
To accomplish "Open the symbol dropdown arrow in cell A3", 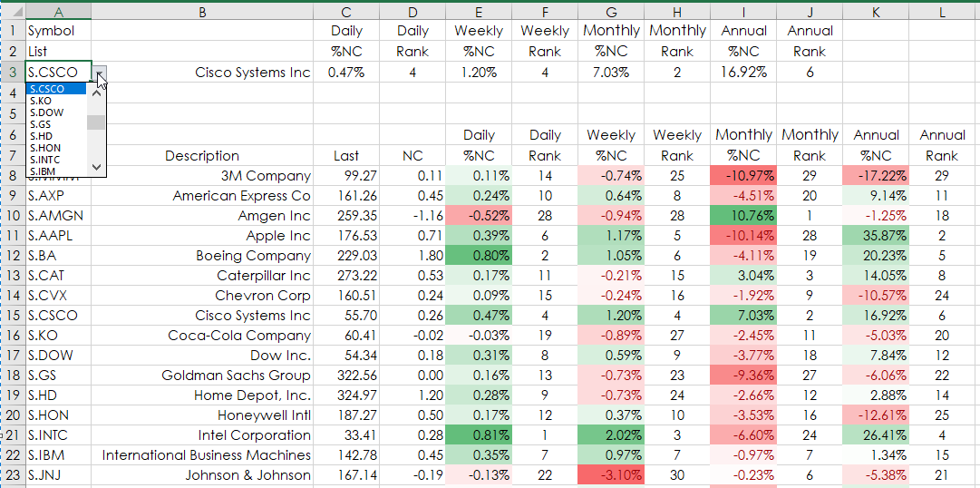I will pos(101,73).
